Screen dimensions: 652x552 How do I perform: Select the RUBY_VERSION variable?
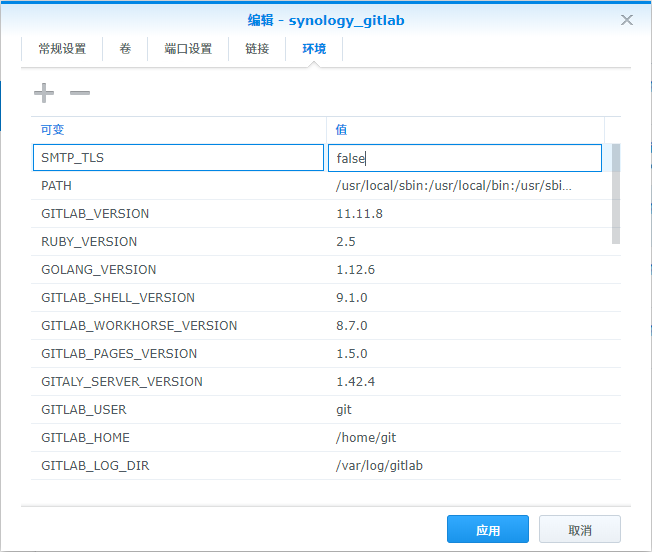pos(89,242)
